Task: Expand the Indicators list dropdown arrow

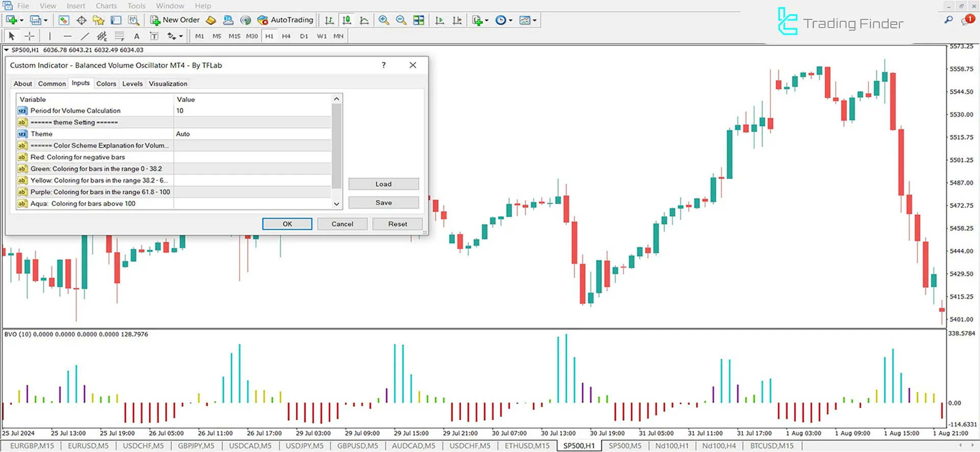Action: 486,21
